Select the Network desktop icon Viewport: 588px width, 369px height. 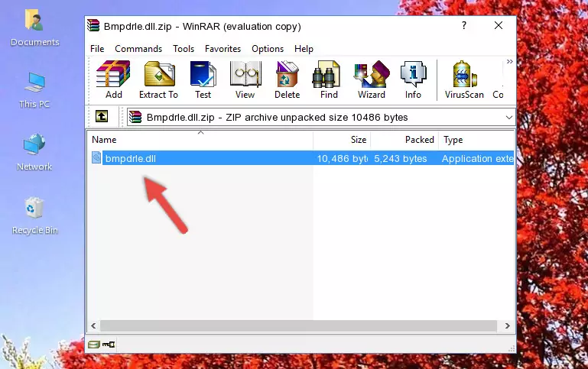coord(34,152)
